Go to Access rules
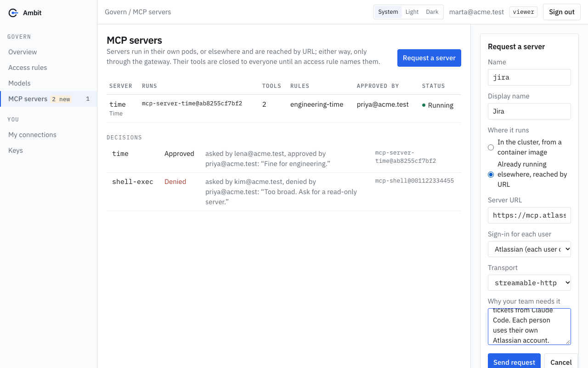The height and width of the screenshot is (368, 588). [49, 68]
